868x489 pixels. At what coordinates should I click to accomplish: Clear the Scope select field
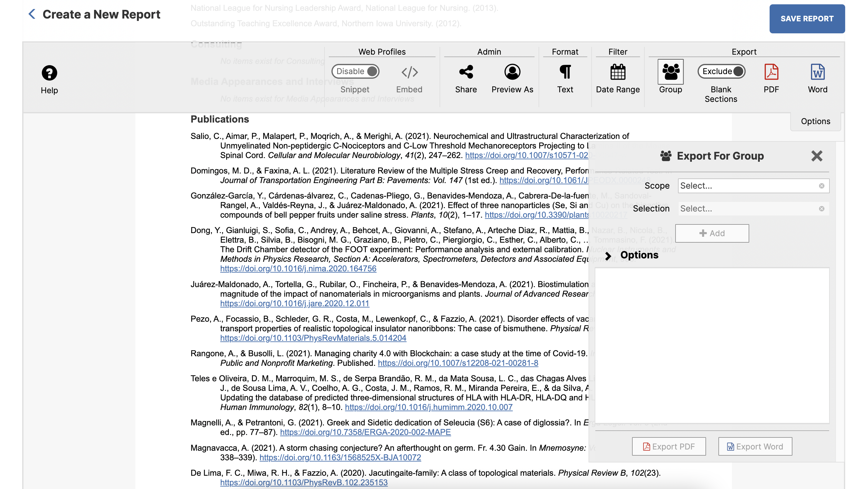pos(821,186)
